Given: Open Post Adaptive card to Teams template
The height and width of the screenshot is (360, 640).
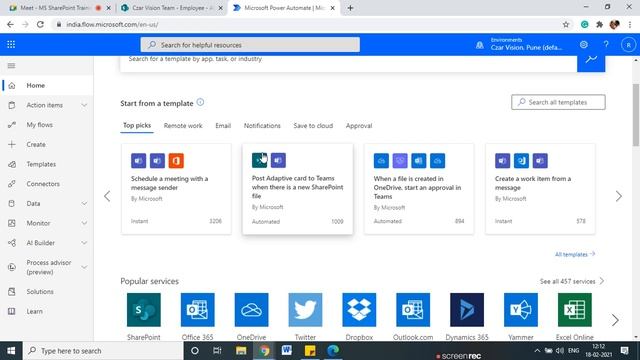Looking at the screenshot, I should pos(298,189).
